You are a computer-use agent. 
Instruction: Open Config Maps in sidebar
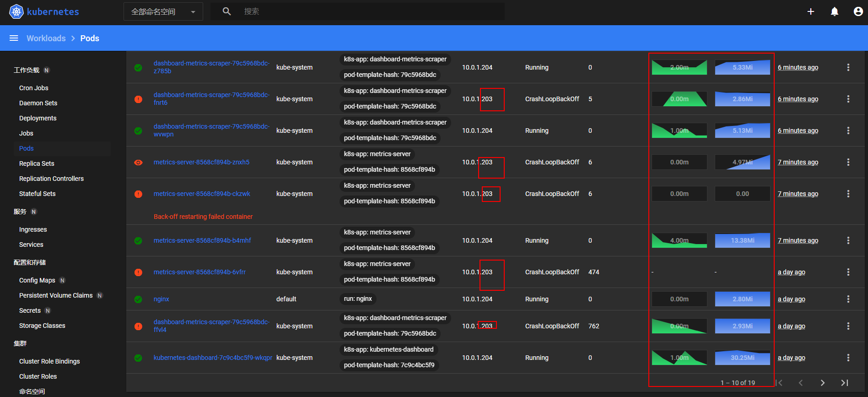(x=37, y=280)
